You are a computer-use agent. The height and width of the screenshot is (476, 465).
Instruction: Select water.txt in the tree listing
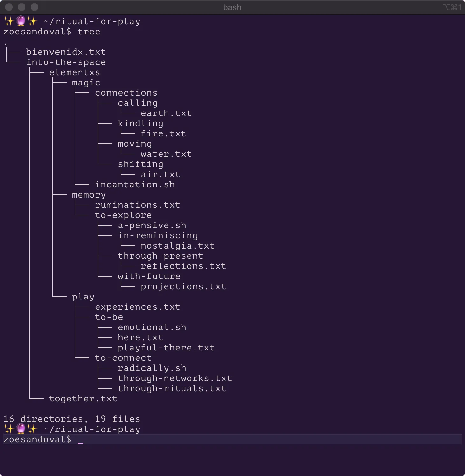(x=166, y=154)
